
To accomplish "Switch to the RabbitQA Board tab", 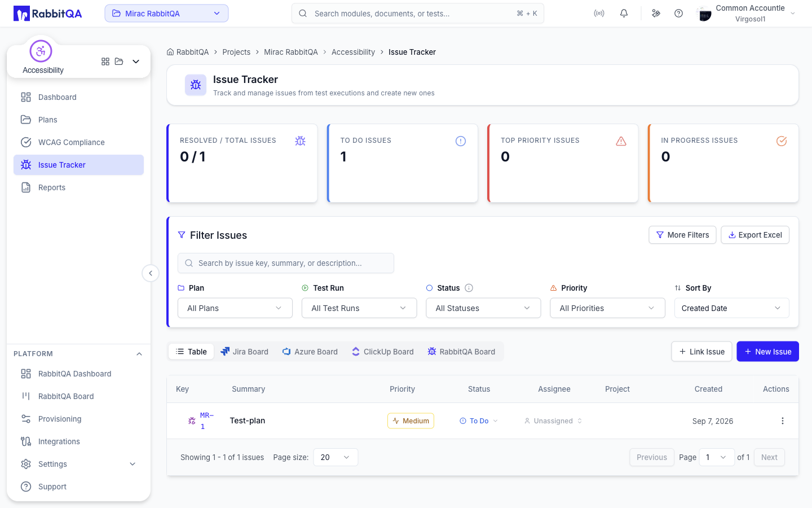I will point(461,352).
